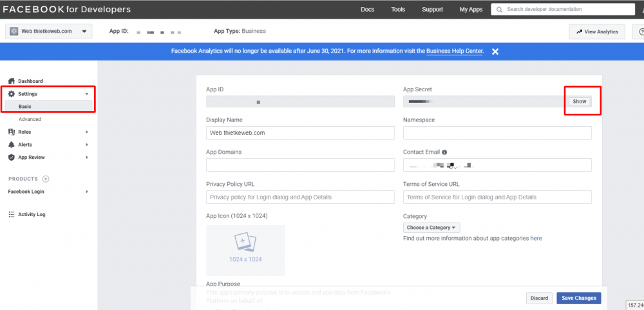Open the Dashboard home icon
The height and width of the screenshot is (310, 644).
pos(12,81)
